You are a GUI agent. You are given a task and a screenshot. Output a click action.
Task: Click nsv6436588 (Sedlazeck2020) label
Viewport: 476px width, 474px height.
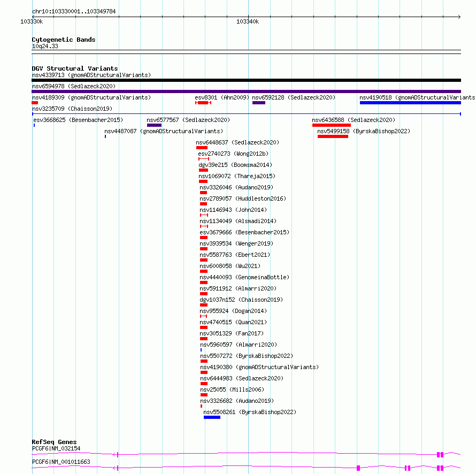(x=354, y=120)
